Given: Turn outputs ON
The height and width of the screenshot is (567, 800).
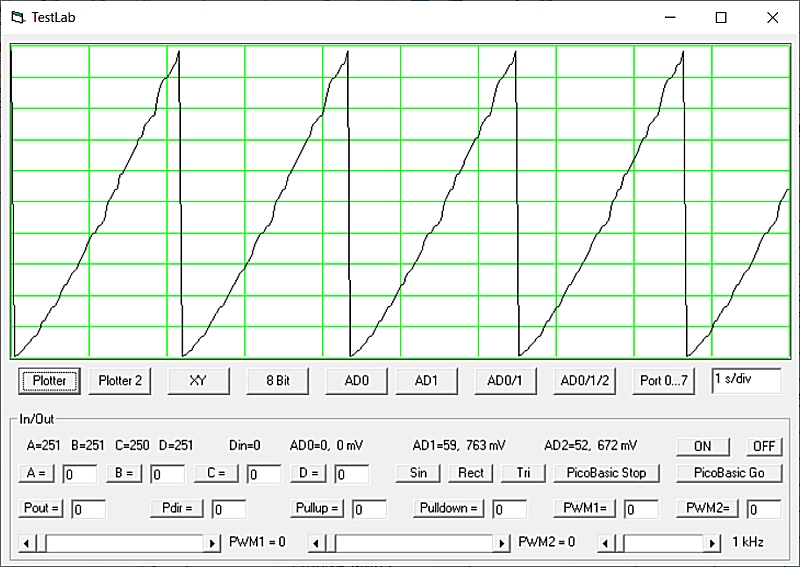Looking at the screenshot, I should (702, 446).
